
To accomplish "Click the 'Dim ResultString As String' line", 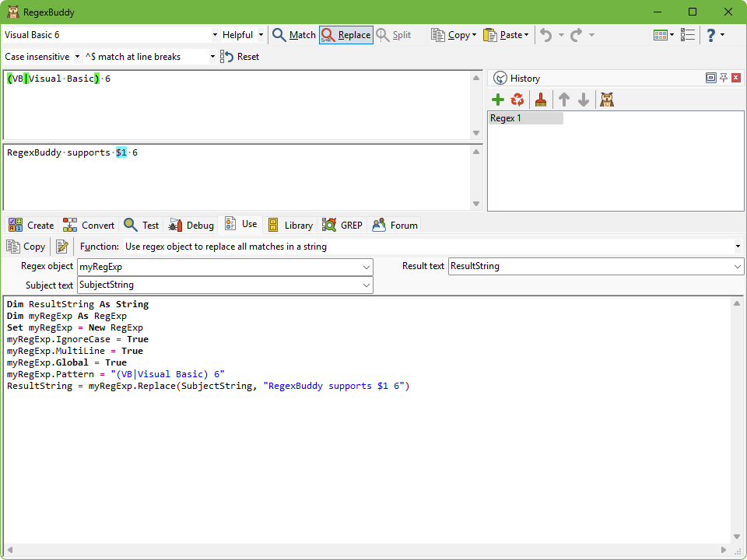I will tap(78, 304).
